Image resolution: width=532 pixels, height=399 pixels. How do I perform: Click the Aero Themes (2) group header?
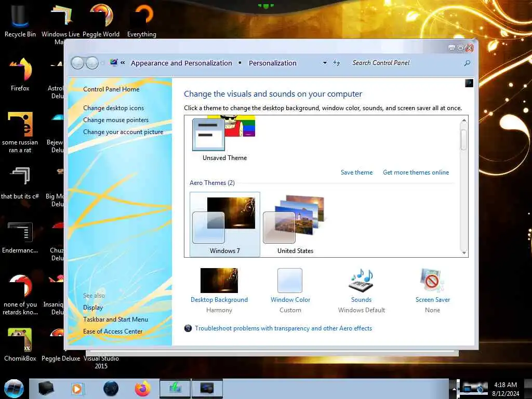(x=212, y=183)
